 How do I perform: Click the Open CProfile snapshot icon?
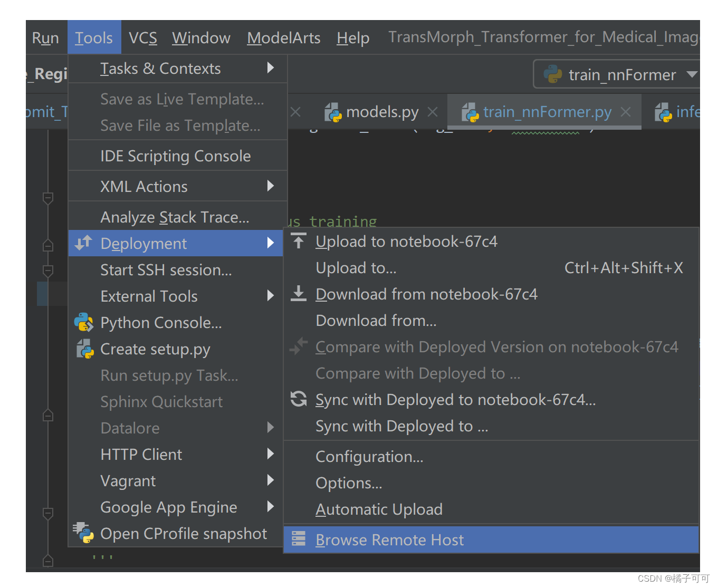(83, 532)
